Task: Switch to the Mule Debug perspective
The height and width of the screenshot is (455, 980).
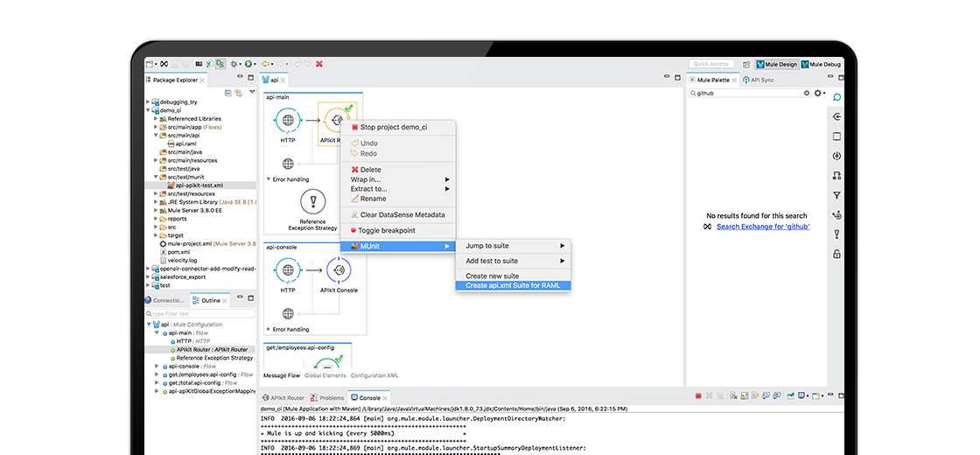Action: point(822,64)
